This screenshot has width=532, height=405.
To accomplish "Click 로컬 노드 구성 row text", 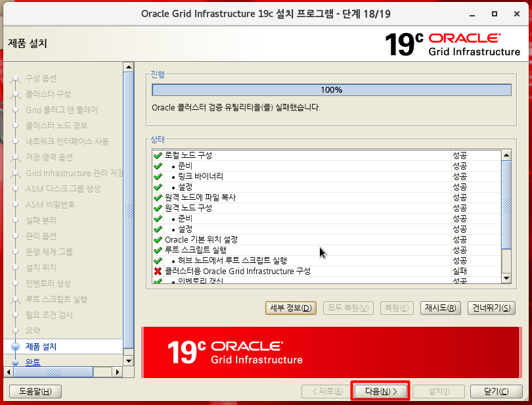I will (x=188, y=155).
